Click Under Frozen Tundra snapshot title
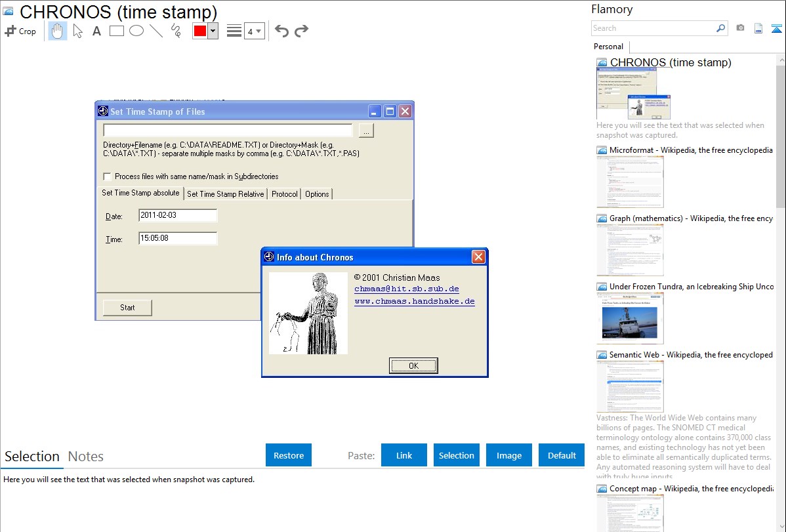Image resolution: width=786 pixels, height=532 pixels. click(x=692, y=286)
